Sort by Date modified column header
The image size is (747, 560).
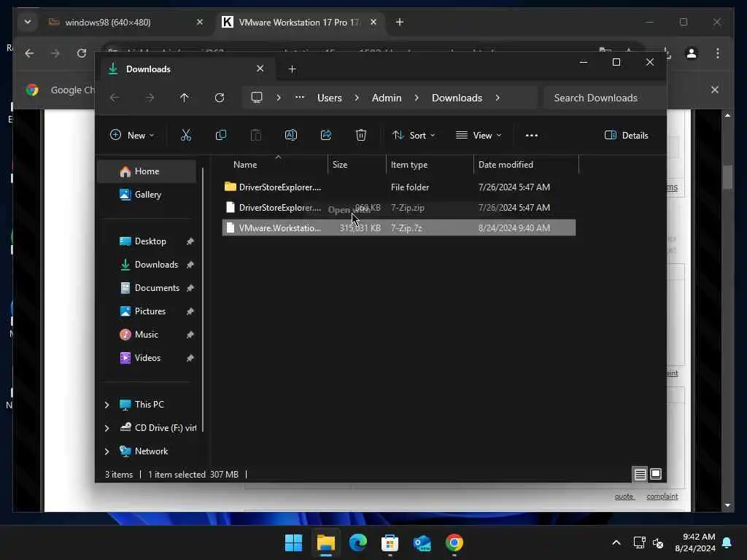pos(527,164)
